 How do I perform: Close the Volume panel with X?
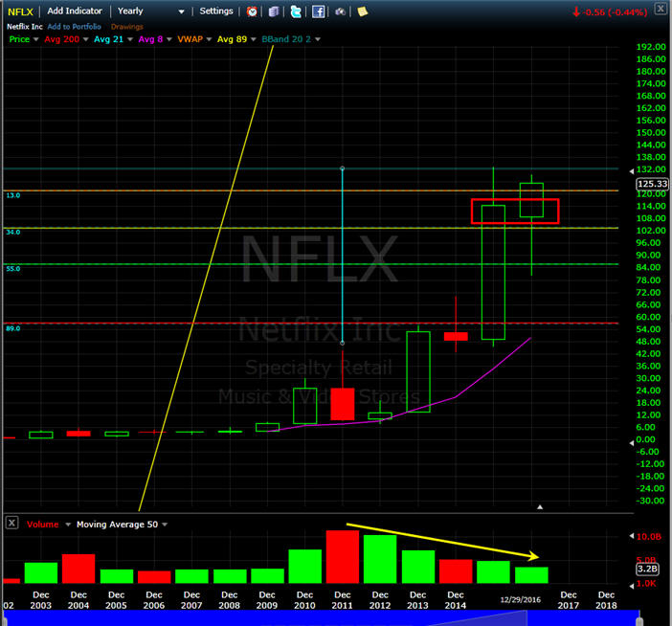pos(11,523)
